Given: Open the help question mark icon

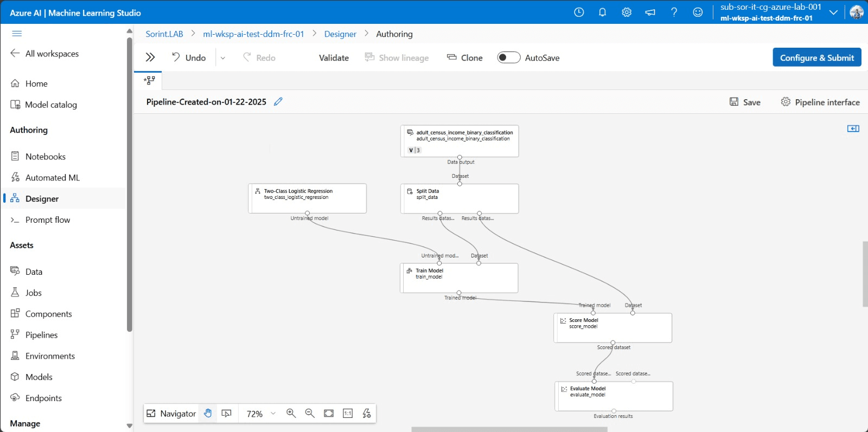Looking at the screenshot, I should (674, 12).
